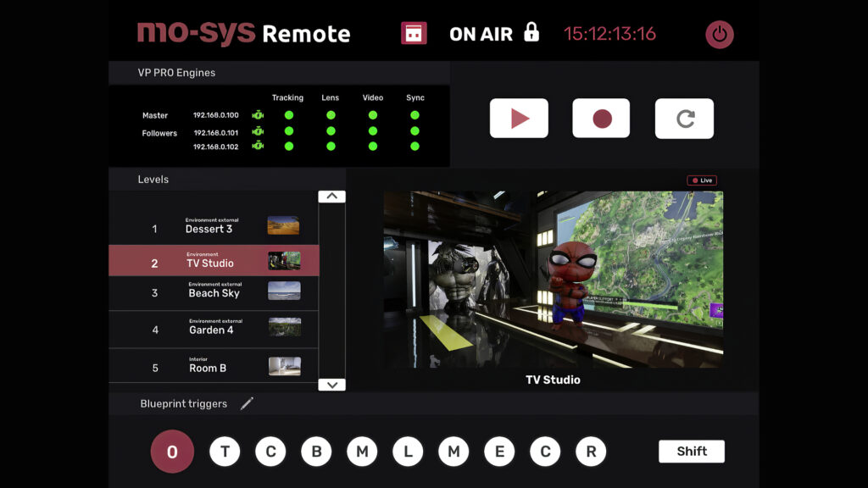Select level 3 Beach Sky
This screenshot has width=868, height=488.
click(214, 292)
